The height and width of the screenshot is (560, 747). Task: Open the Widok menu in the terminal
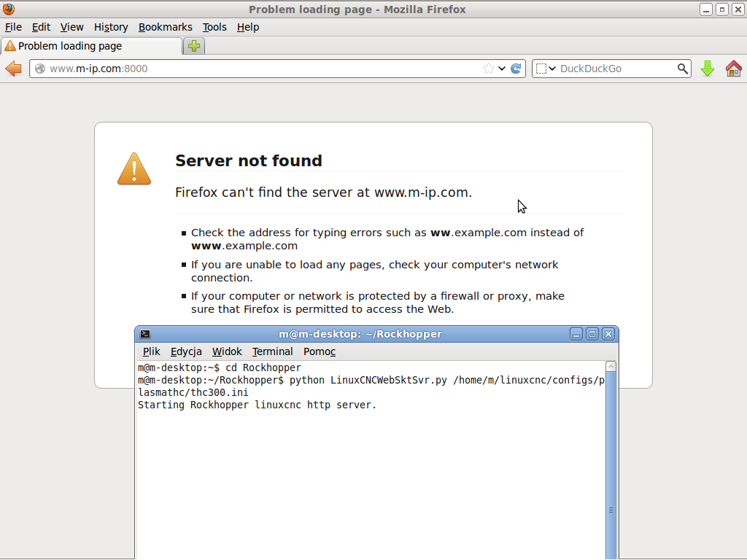(x=227, y=351)
